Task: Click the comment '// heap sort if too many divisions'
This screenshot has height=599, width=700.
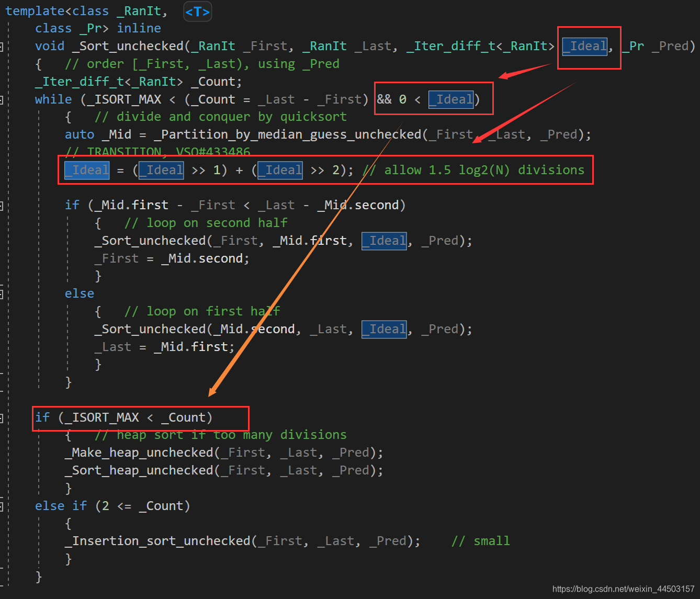Action: (220, 435)
